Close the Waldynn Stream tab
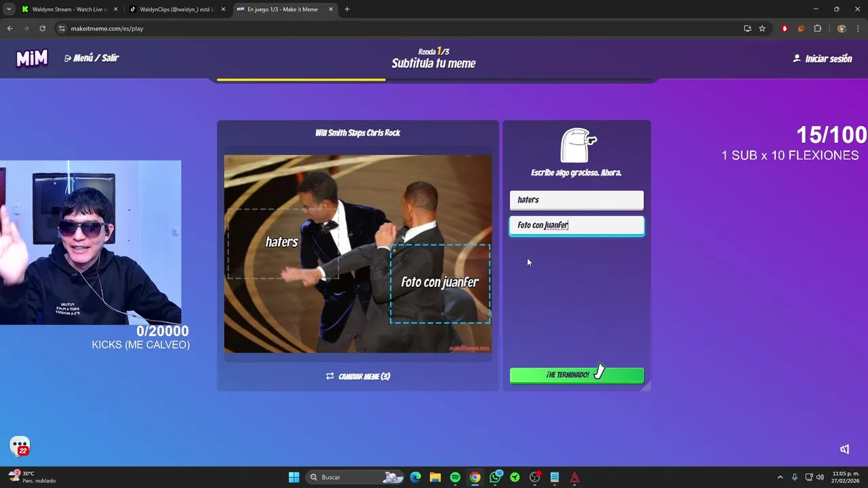Viewport: 868px width, 488px height. pyautogui.click(x=115, y=9)
